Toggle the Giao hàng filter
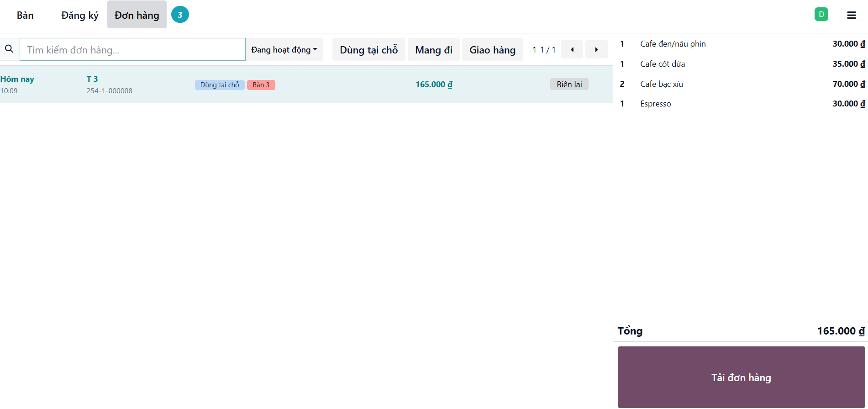The width and height of the screenshot is (868, 409). (x=492, y=50)
